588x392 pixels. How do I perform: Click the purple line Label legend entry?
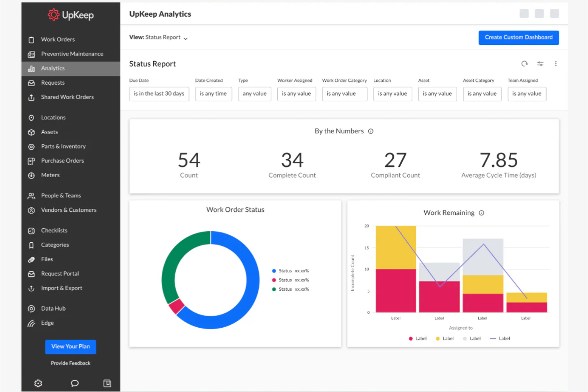500,339
